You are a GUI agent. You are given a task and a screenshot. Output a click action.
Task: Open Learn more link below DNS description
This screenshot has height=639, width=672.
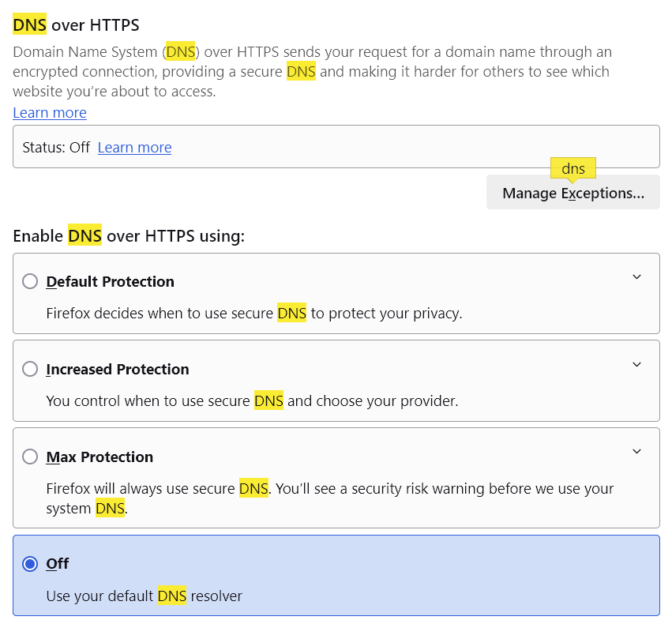(x=50, y=112)
